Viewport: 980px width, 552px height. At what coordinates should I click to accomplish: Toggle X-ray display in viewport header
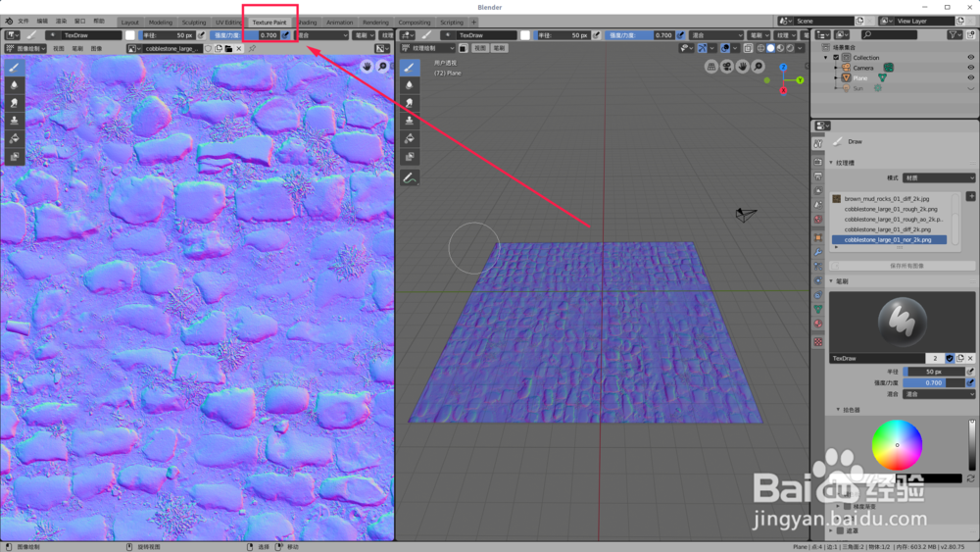[x=748, y=47]
